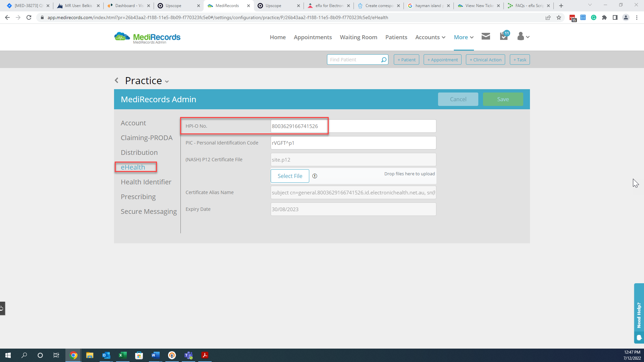The width and height of the screenshot is (644, 362).
Task: Click + Patient button
Action: click(406, 60)
